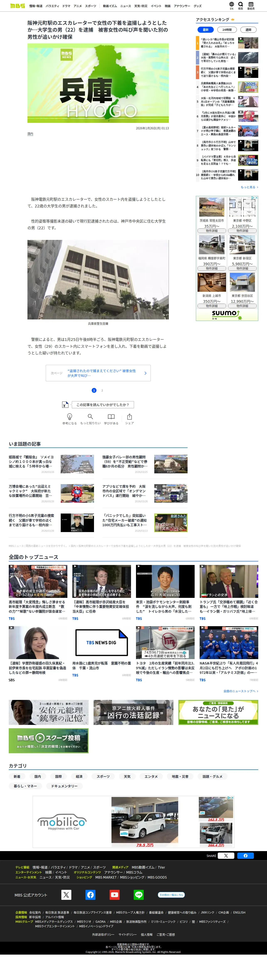Open 天気・防災 in the top navigation
Viewport: 267px width, 980px height.
[141, 6]
